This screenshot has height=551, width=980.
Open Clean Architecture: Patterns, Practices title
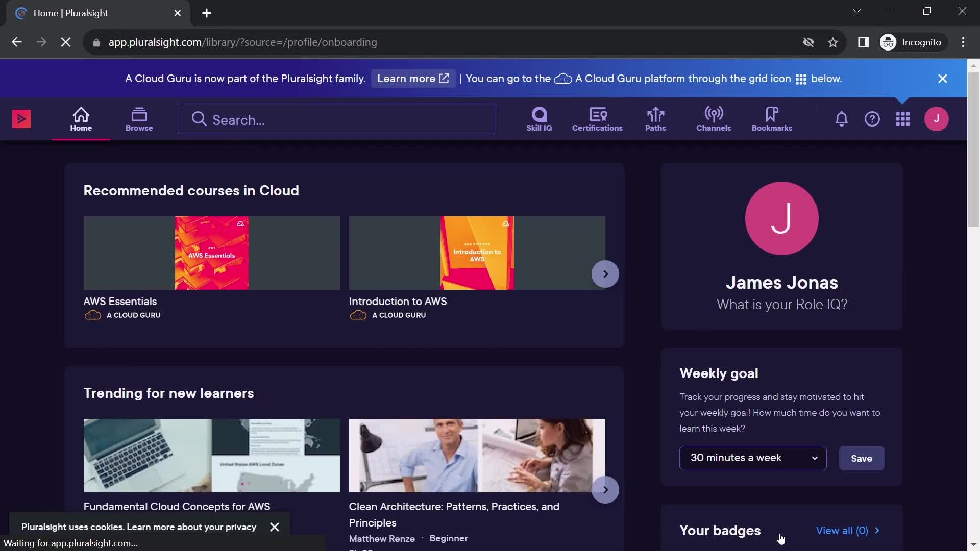point(454,515)
